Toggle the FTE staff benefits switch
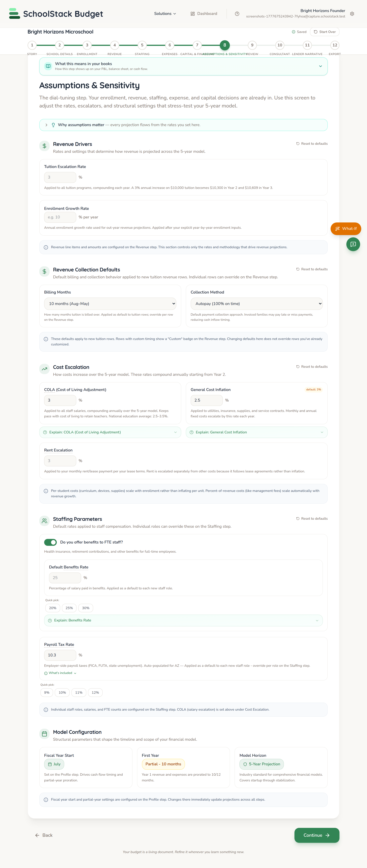Viewport: 367px width, 868px height. click(51, 542)
